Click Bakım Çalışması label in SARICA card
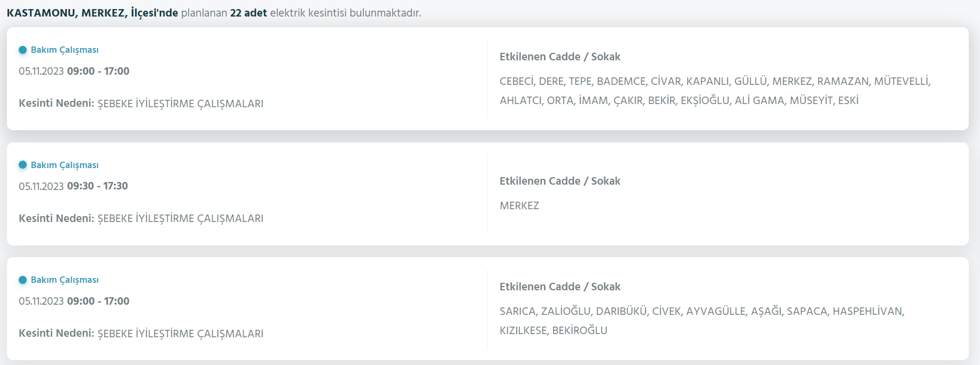Screen dimensions: 980x365 (x=64, y=280)
